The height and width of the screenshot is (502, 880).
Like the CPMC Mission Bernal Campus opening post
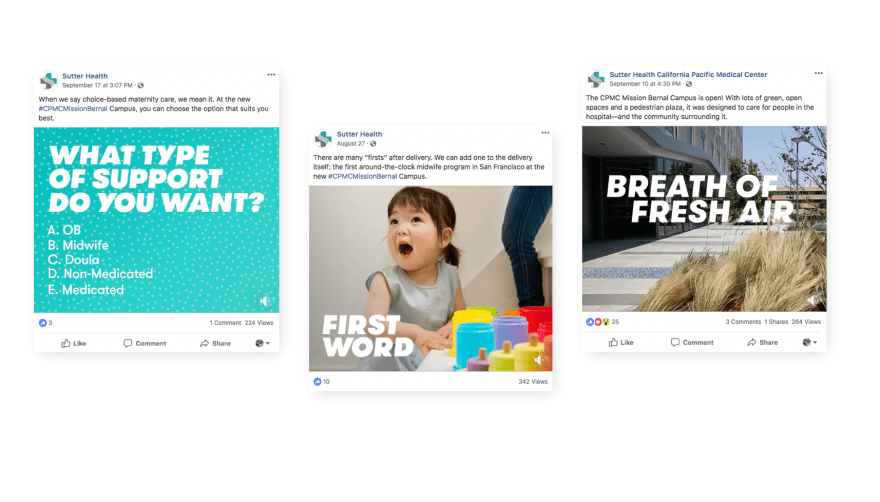point(621,342)
